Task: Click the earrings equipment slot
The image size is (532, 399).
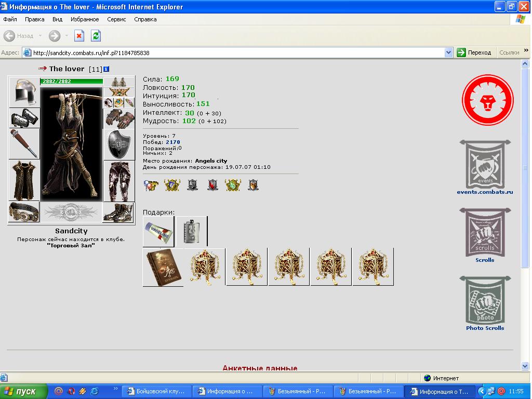Action: click(x=119, y=82)
